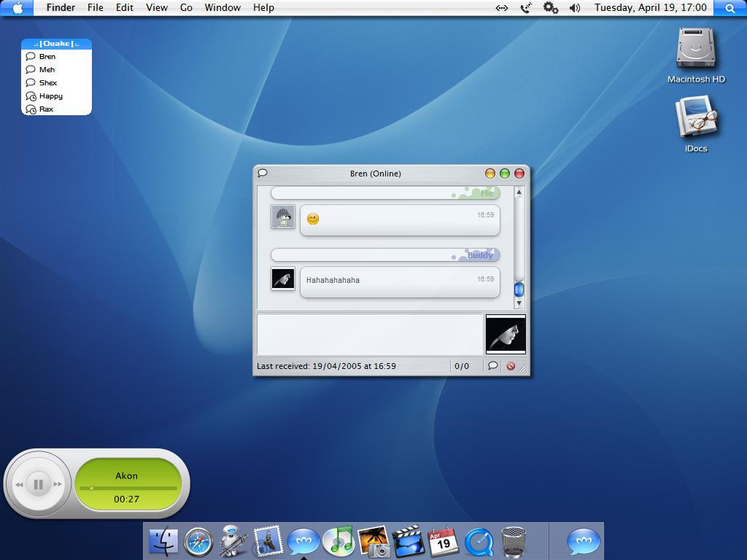Screen dimensions: 747x560
Task: Click the chat window resize grip
Action: point(522,368)
